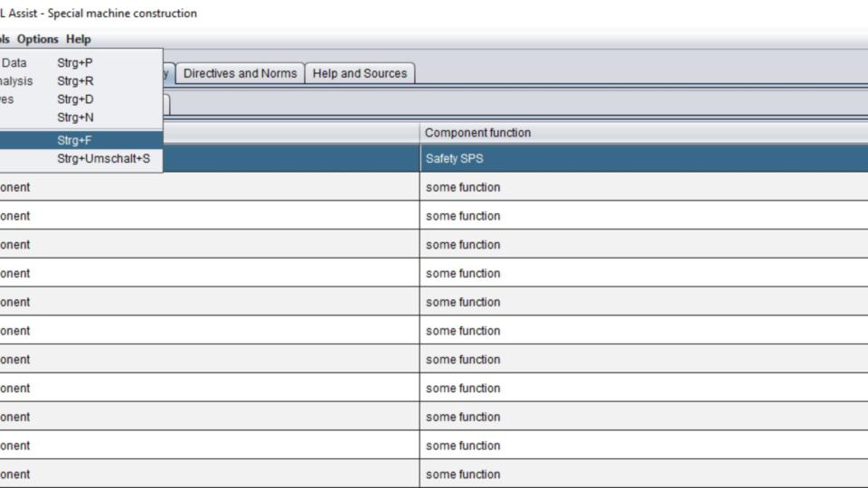Open the Options menu
868x488 pixels.
(x=37, y=39)
